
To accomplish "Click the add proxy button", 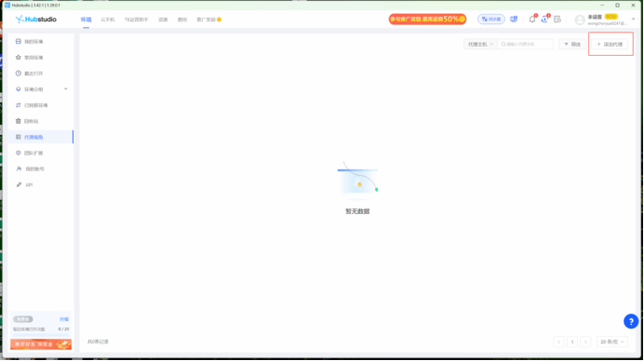I will 610,44.
